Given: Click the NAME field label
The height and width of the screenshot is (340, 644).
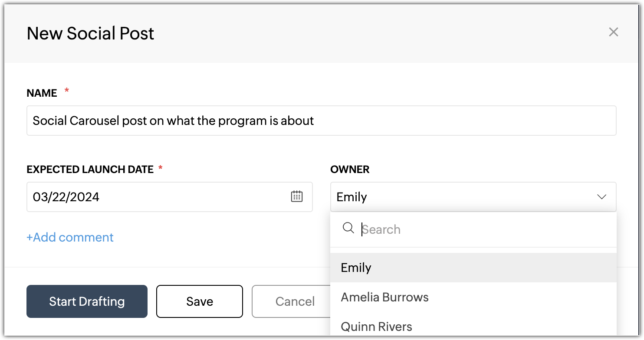Looking at the screenshot, I should pos(42,93).
